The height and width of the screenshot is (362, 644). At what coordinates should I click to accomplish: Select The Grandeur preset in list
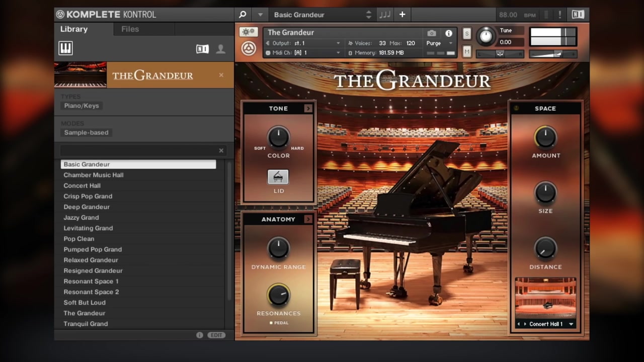point(138,313)
